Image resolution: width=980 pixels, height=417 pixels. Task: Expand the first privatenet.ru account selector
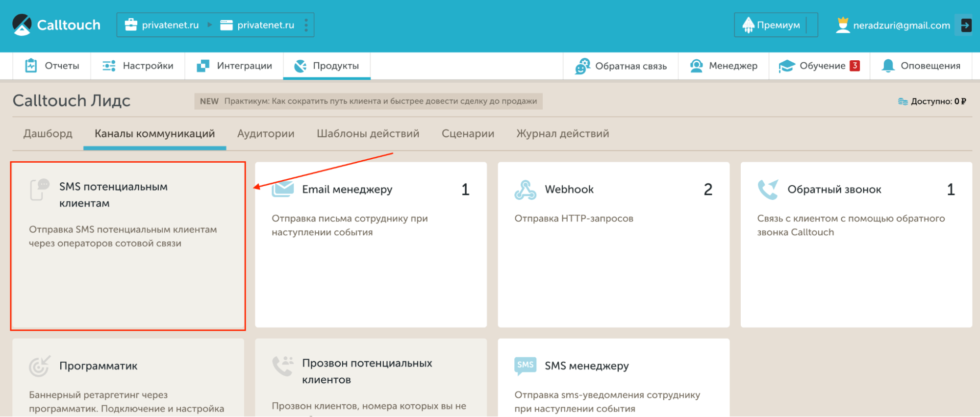tap(162, 25)
